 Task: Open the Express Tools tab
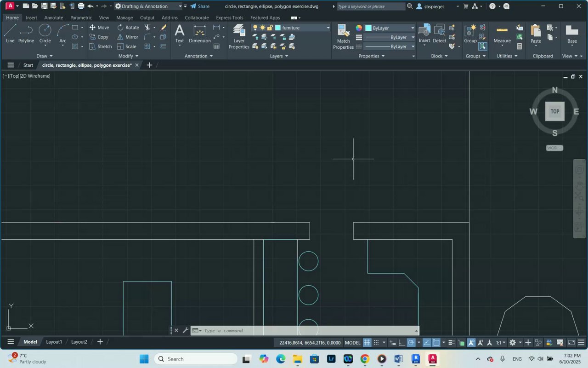(x=230, y=17)
